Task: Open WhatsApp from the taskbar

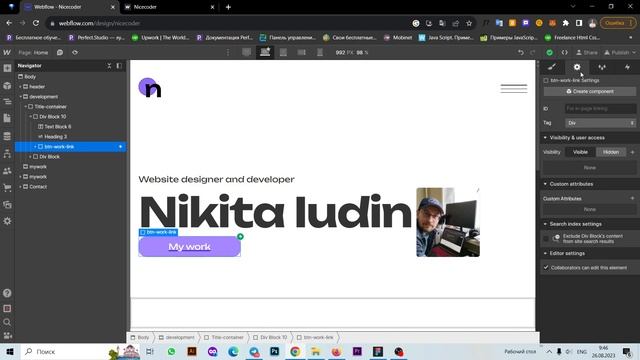Action: pyautogui.click(x=171, y=351)
